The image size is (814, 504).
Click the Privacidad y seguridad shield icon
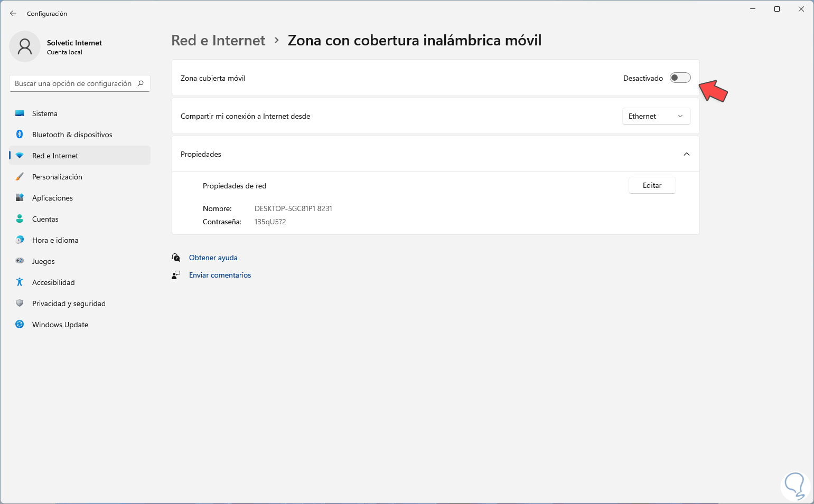[20, 303]
